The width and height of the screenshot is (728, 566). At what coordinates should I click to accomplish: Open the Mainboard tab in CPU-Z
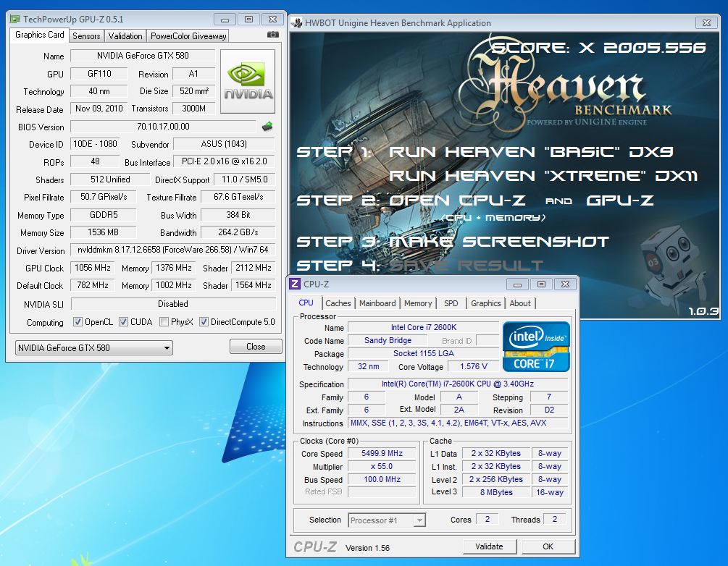pos(377,303)
